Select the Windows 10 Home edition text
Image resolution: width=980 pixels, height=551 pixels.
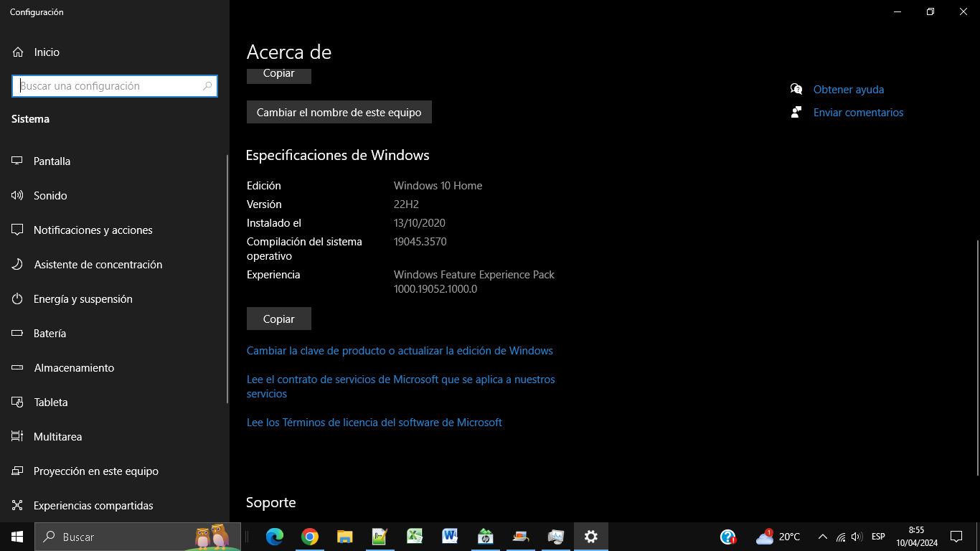tap(438, 186)
